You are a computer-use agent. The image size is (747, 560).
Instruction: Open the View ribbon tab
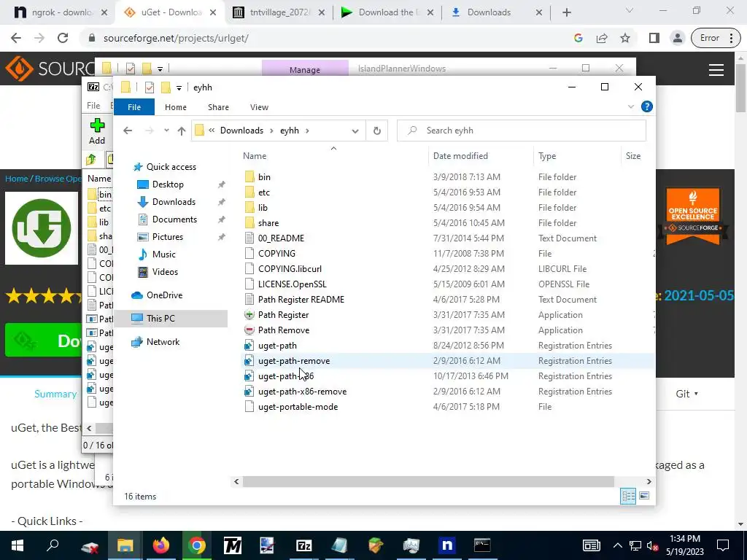click(259, 107)
